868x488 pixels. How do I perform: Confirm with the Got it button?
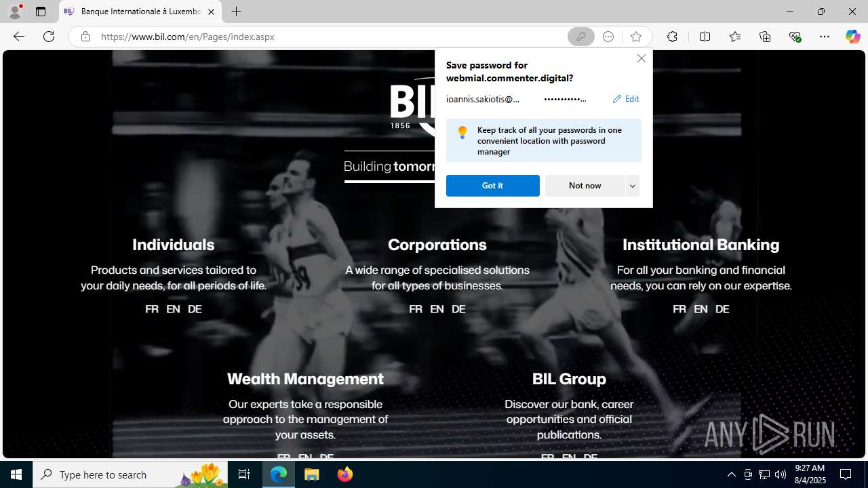[493, 186]
